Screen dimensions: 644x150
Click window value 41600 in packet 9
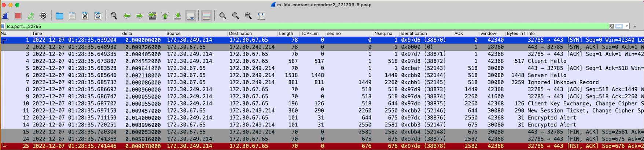[496, 96]
